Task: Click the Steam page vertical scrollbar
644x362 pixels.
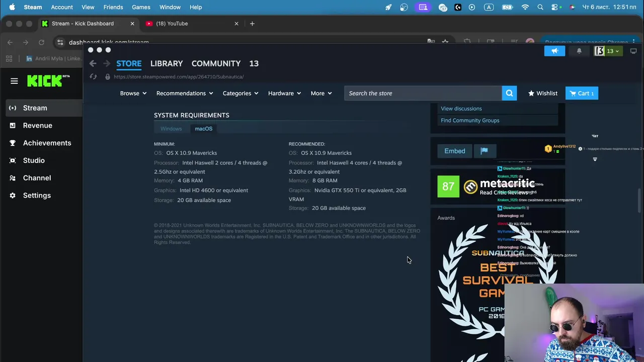Action: coord(639,201)
